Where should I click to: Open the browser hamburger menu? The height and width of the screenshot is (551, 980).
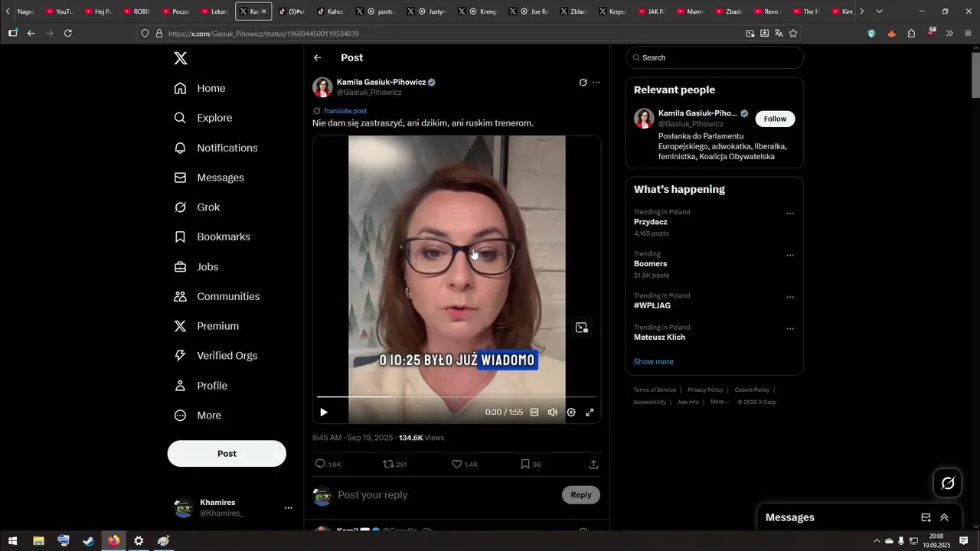coord(969,34)
